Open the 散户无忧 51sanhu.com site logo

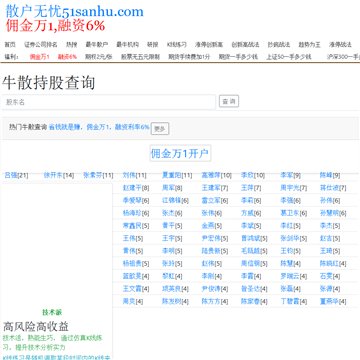pyautogui.click(x=74, y=12)
